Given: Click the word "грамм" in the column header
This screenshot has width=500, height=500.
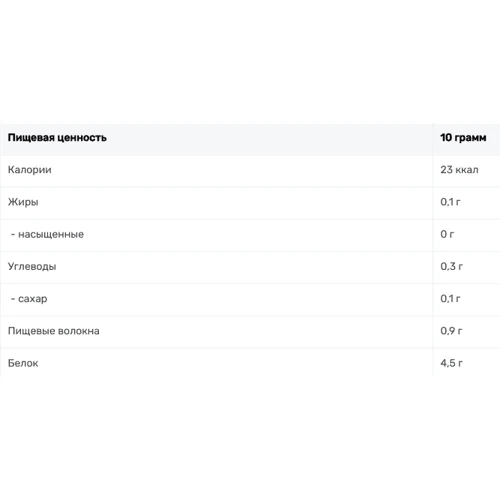Looking at the screenshot, I should pos(470,138).
